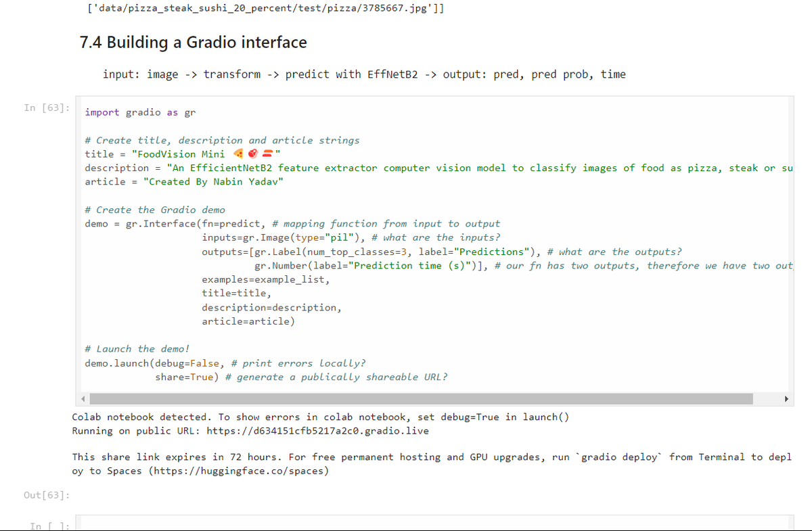The width and height of the screenshot is (812, 531).
Task: Click the code cell's horizontal scrollbar thumb
Action: click(x=422, y=398)
